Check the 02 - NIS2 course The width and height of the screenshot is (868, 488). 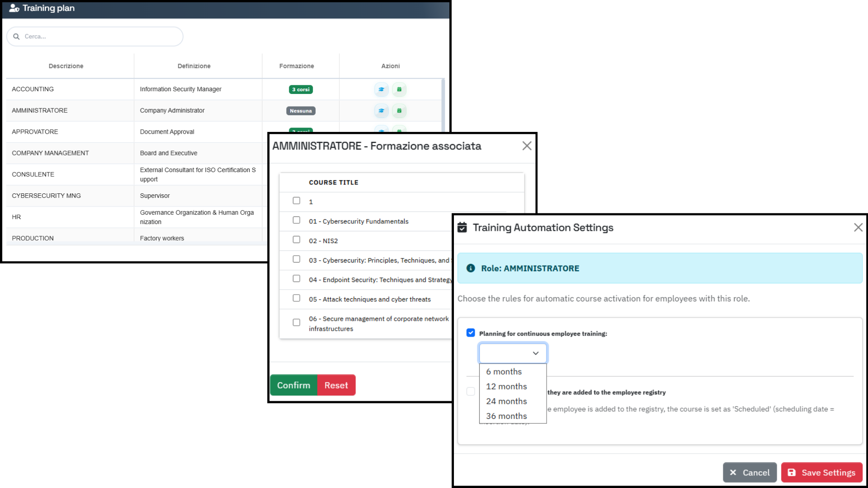297,239
